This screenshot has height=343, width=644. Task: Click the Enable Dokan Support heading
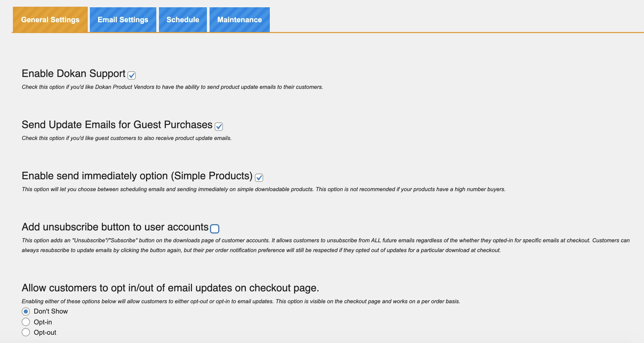click(x=74, y=73)
